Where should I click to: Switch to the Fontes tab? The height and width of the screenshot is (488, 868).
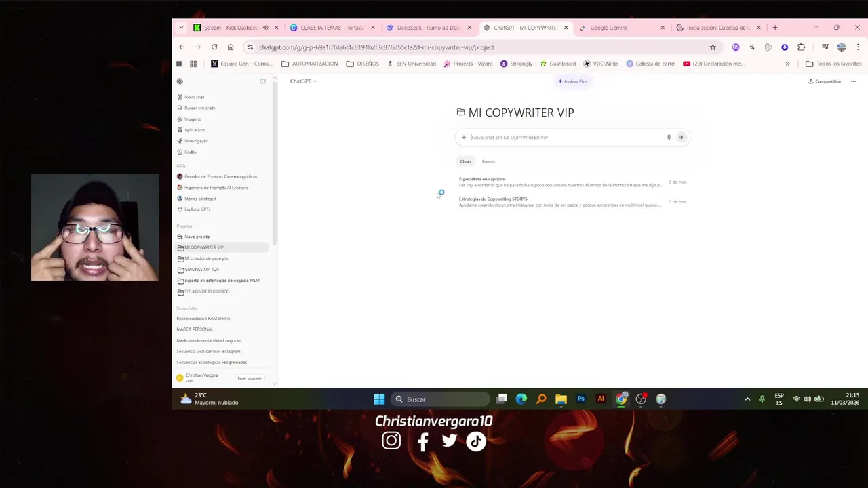coord(488,161)
